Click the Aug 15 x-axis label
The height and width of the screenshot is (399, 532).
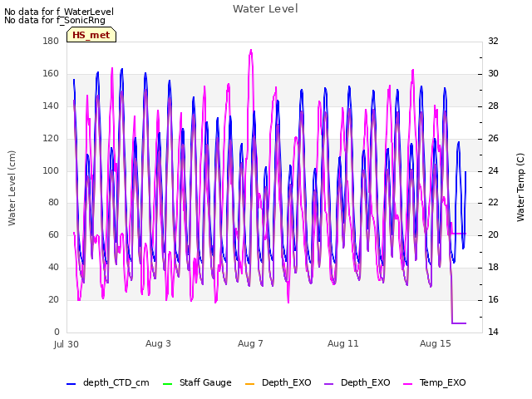coord(436,343)
